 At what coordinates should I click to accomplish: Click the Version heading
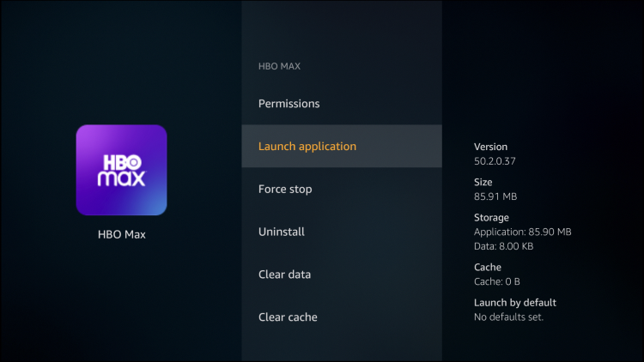[x=490, y=147]
